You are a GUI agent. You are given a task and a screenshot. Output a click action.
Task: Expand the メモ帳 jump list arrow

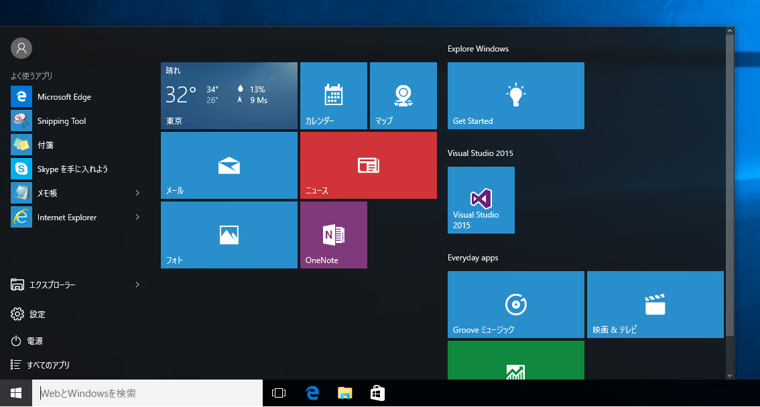pyautogui.click(x=137, y=193)
